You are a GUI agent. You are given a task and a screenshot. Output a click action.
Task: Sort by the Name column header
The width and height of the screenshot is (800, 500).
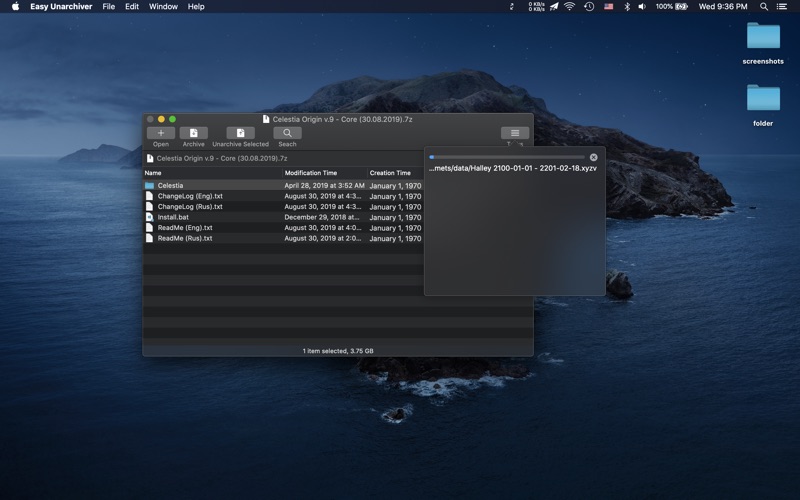click(212, 173)
